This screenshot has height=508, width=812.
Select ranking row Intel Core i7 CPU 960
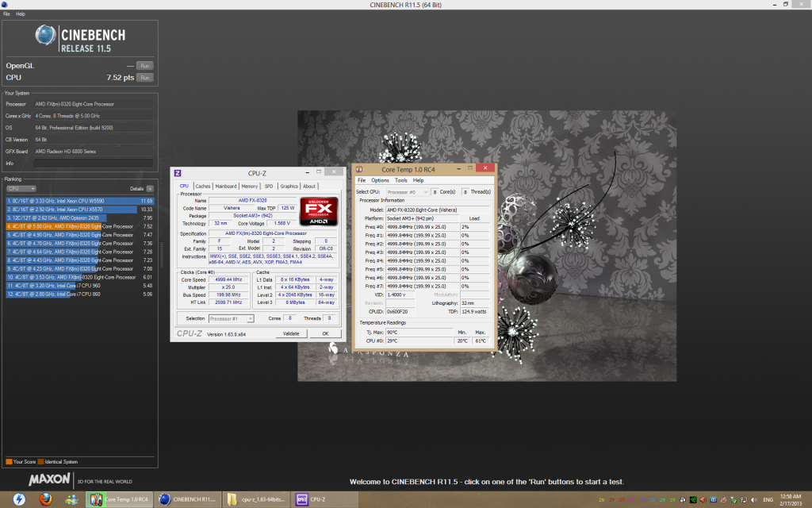[x=80, y=286]
